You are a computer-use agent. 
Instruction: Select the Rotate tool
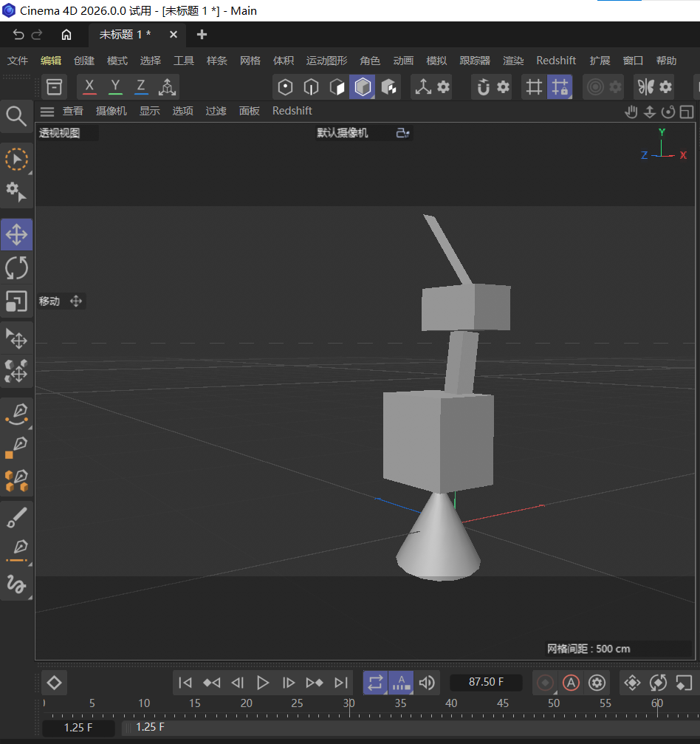pos(16,268)
